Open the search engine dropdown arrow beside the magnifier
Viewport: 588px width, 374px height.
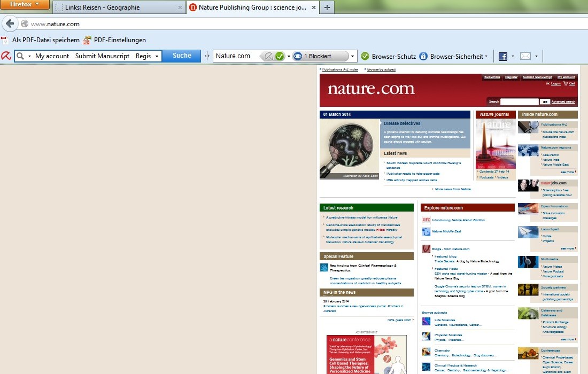pyautogui.click(x=29, y=57)
